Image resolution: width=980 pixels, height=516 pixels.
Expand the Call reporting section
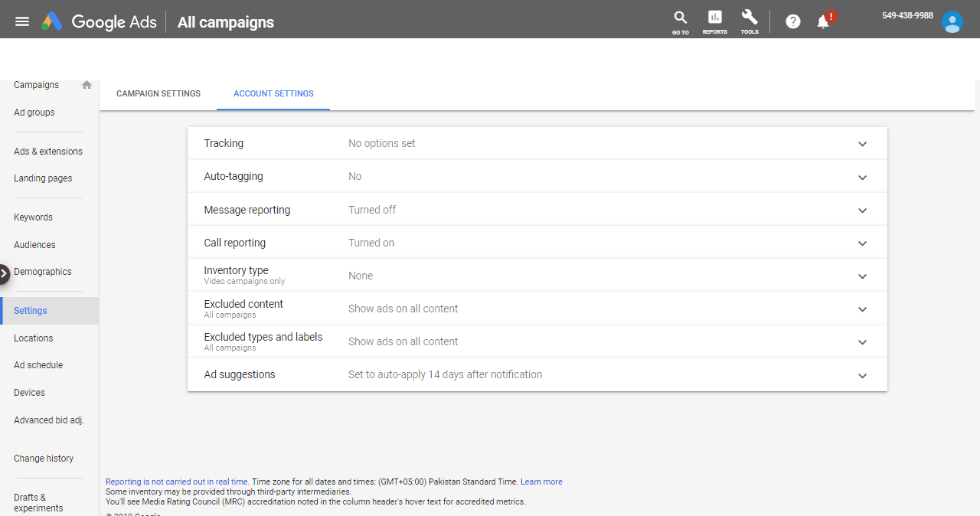[x=862, y=243]
